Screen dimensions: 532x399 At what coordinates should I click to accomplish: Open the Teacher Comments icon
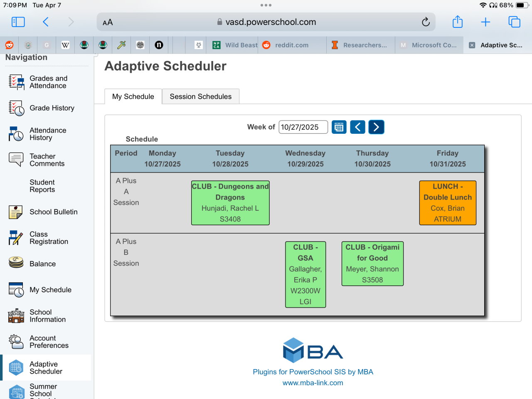tap(16, 160)
